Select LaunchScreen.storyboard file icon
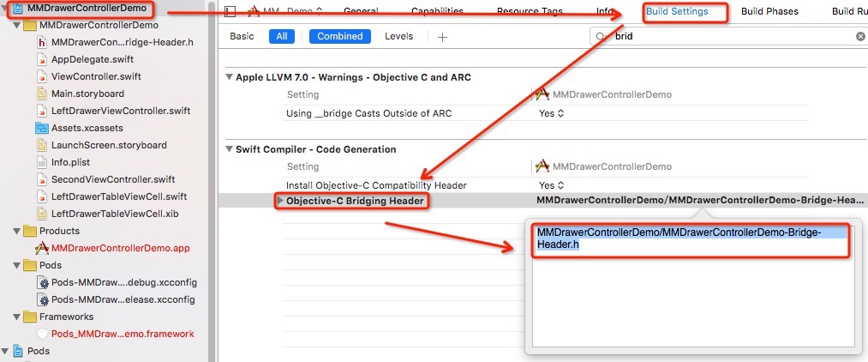The image size is (868, 362). pos(42,145)
